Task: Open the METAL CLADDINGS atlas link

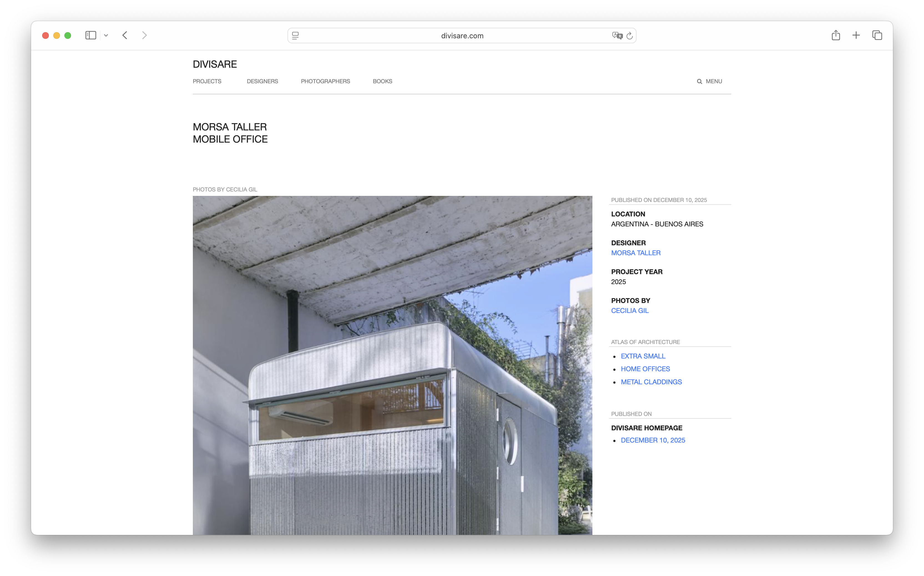Action: (x=651, y=382)
